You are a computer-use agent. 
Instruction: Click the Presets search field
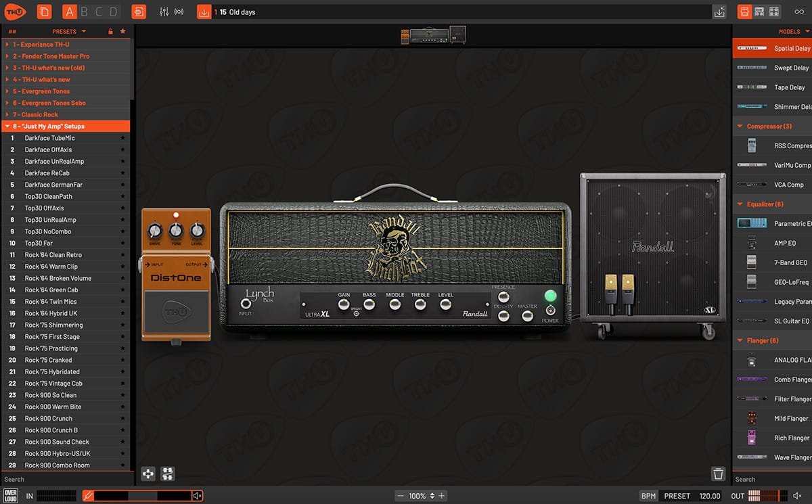(x=61, y=478)
